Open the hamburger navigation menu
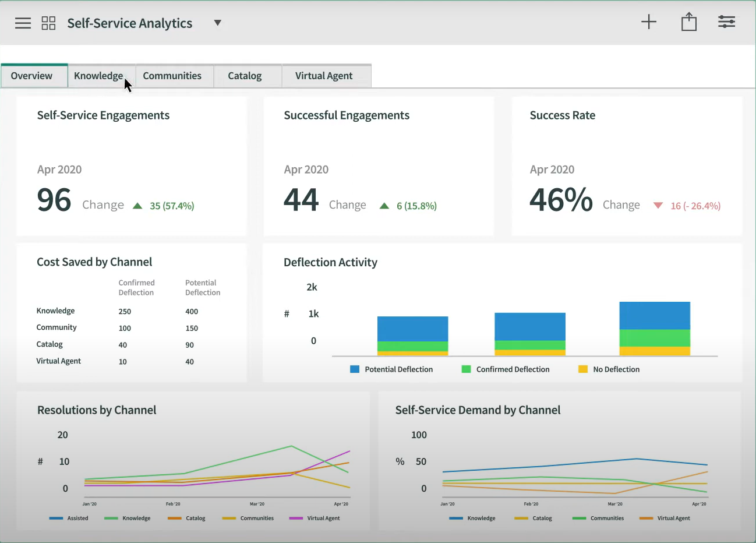Viewport: 756px width, 543px height. point(23,23)
